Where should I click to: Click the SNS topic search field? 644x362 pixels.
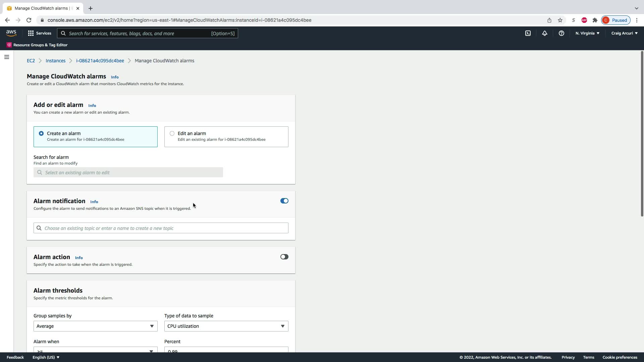click(161, 228)
